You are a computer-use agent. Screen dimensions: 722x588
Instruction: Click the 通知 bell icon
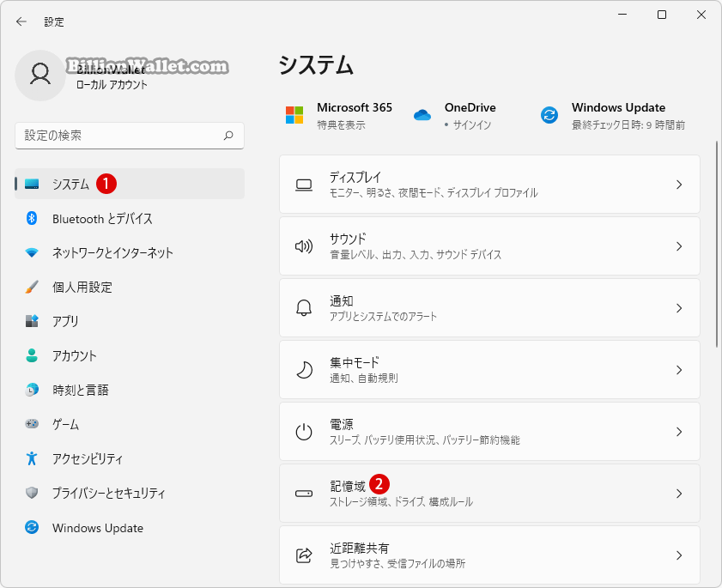[x=304, y=308]
